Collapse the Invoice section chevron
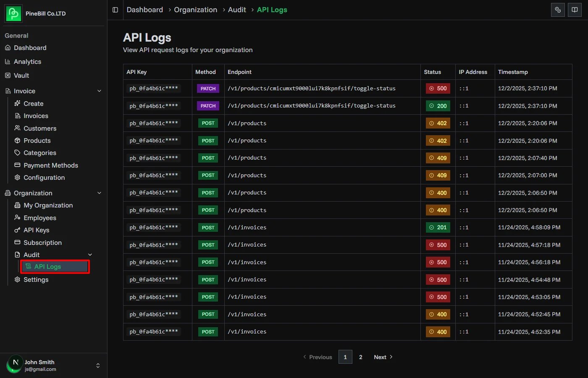This screenshot has width=588, height=378. tap(99, 91)
